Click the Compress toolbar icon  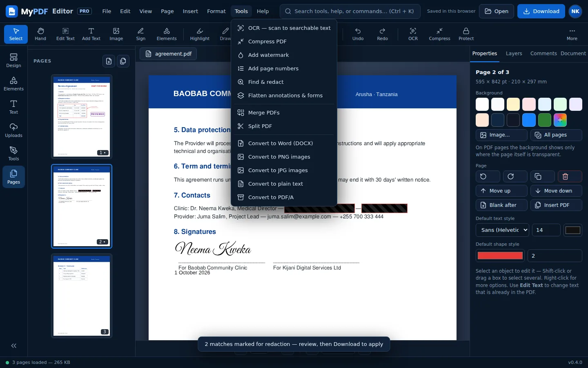tap(439, 34)
